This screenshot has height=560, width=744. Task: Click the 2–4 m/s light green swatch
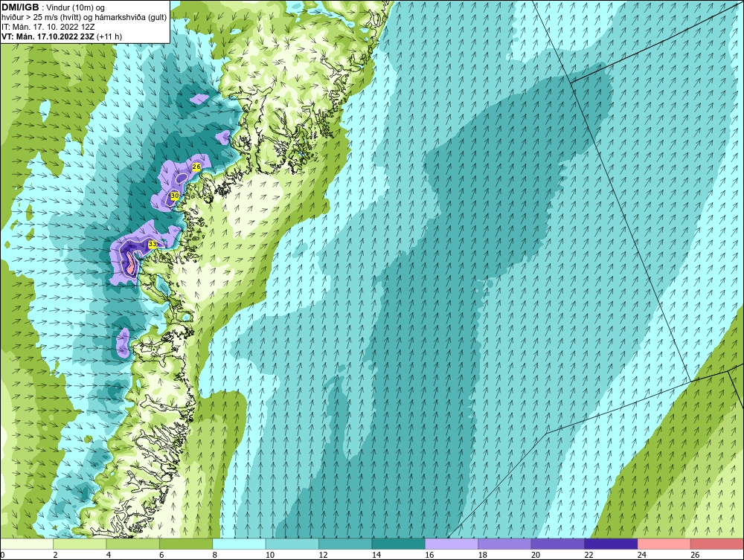[x=80, y=544]
